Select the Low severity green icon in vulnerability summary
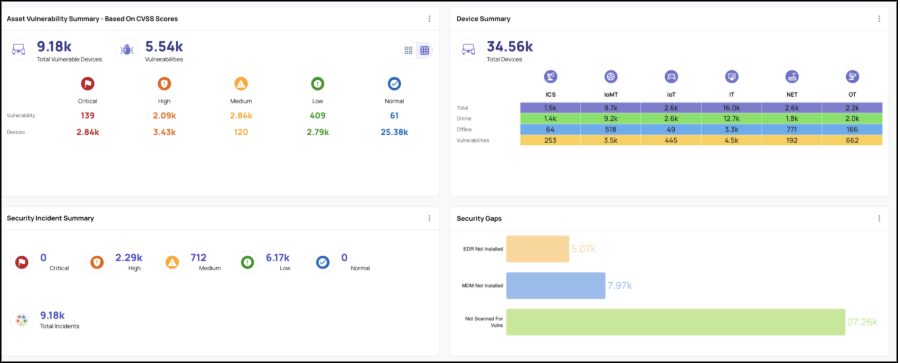The image size is (900, 363). point(317,84)
